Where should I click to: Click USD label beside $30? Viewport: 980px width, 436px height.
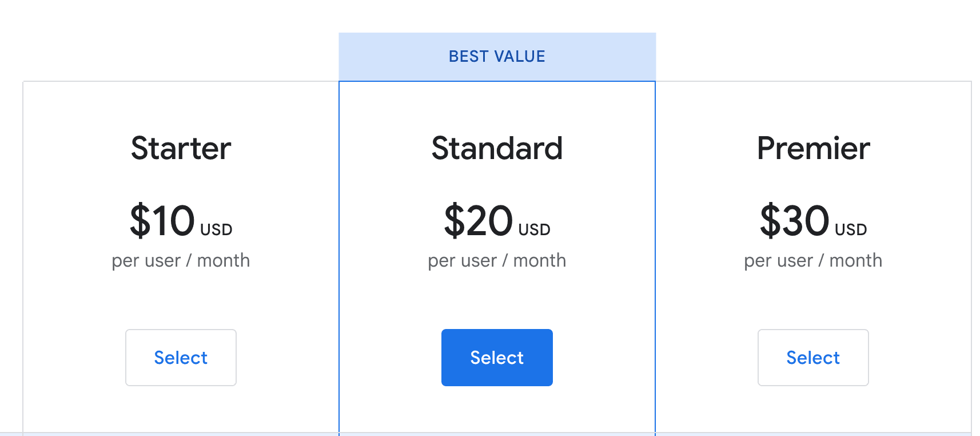coord(851,230)
